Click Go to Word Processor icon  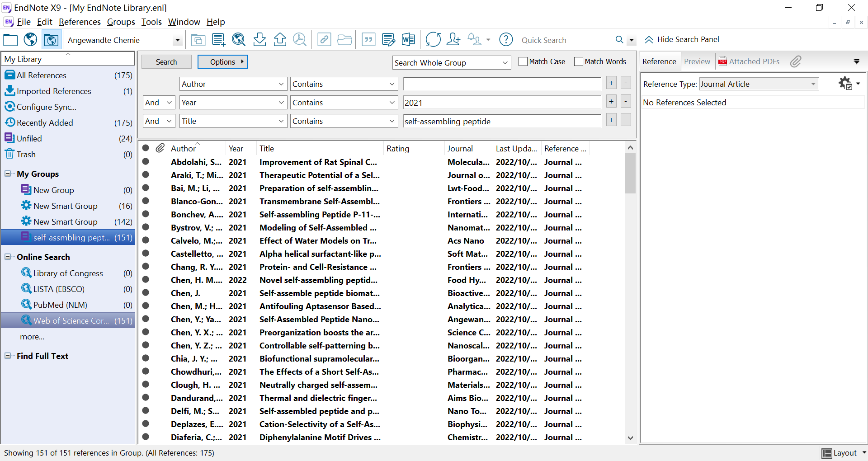408,40
